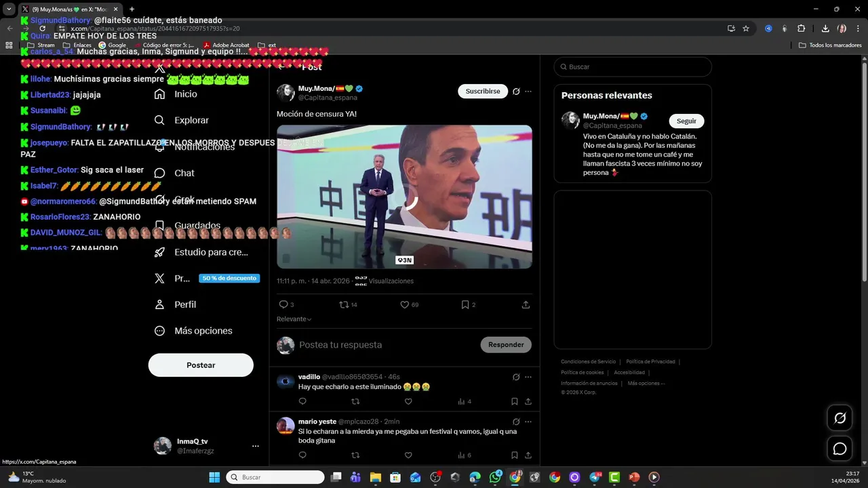Viewport: 868px width, 488px height.
Task: Click Grok icon on mario yeste's reply
Action: click(516, 422)
